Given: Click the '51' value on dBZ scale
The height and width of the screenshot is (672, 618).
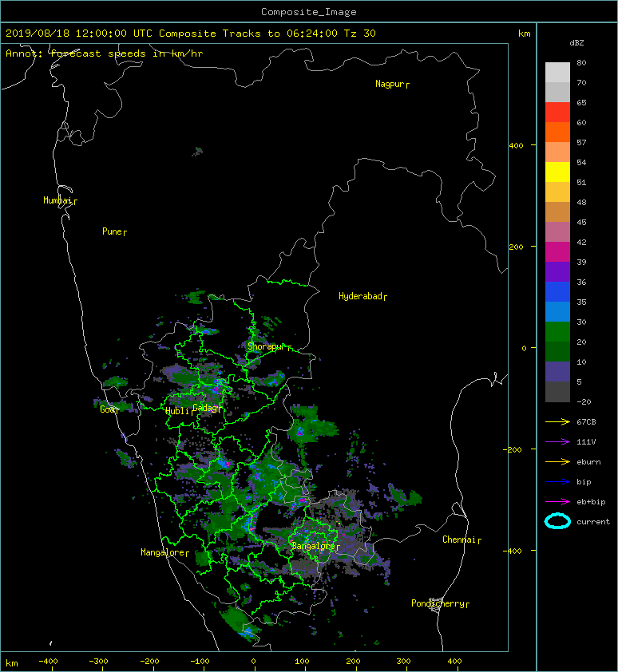Looking at the screenshot, I should coord(581,182).
